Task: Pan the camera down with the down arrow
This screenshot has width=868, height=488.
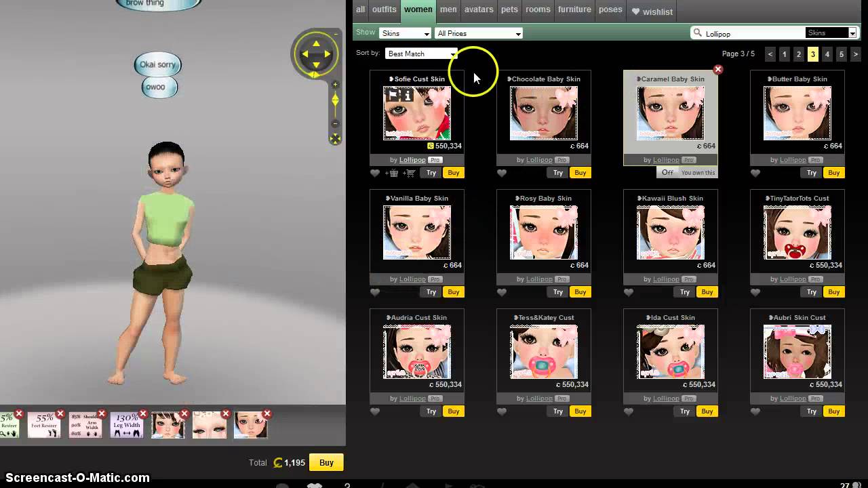Action: [x=316, y=65]
